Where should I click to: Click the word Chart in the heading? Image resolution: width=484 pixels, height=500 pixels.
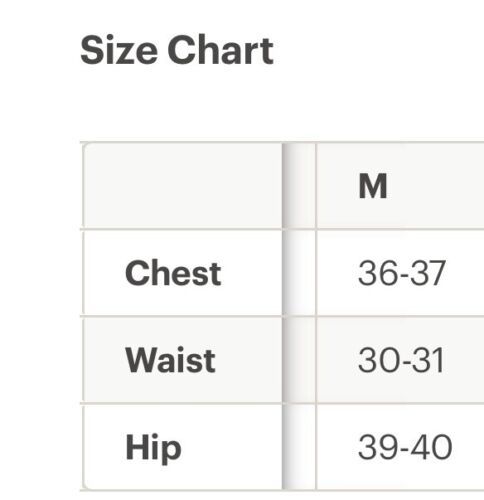coord(221,50)
